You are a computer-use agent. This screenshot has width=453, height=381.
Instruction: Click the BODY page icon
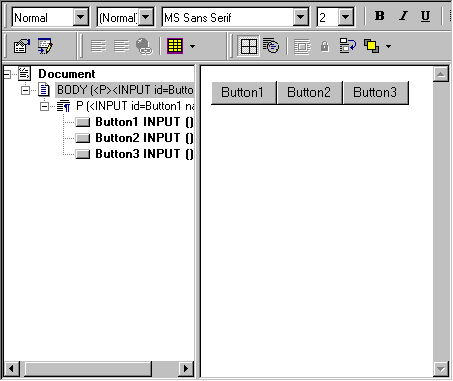(44, 90)
